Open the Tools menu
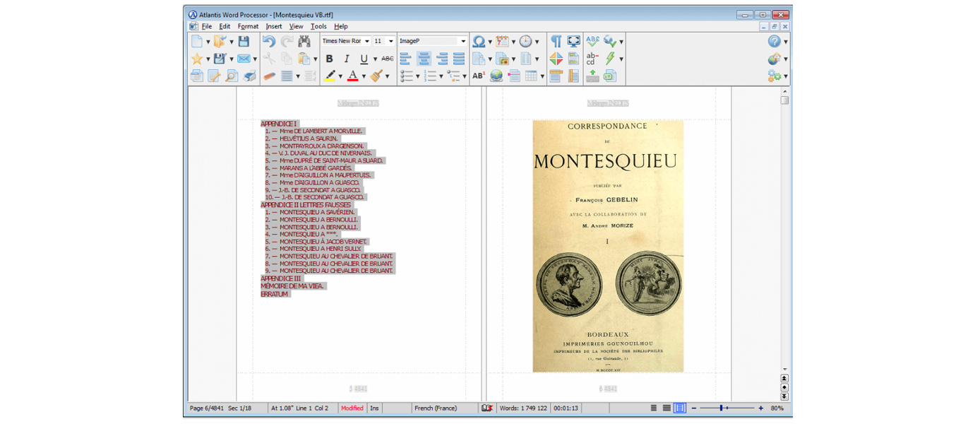This screenshot has height=424, width=980. (318, 26)
